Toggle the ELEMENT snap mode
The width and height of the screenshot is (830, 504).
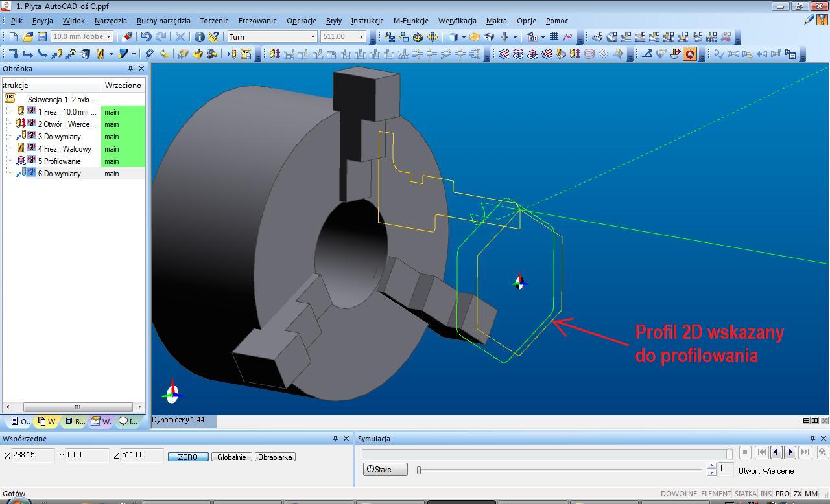(716, 494)
